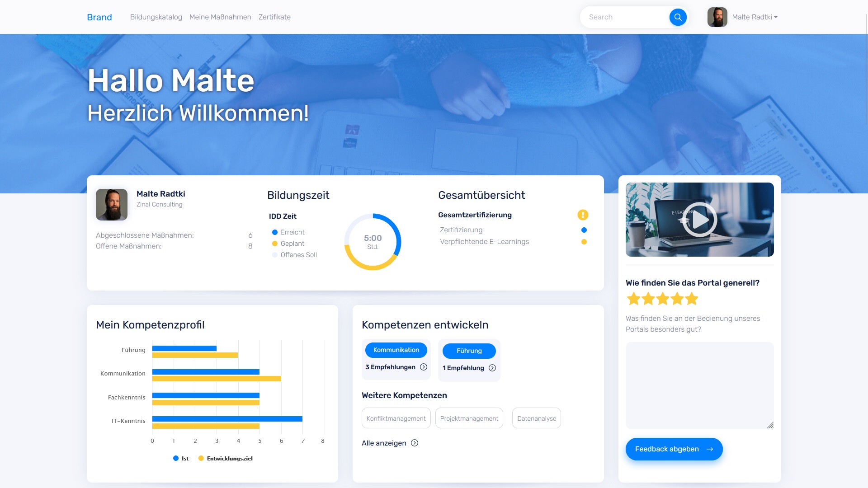Choose the Projektmanagement competence tag
868x488 pixels.
[469, 418]
